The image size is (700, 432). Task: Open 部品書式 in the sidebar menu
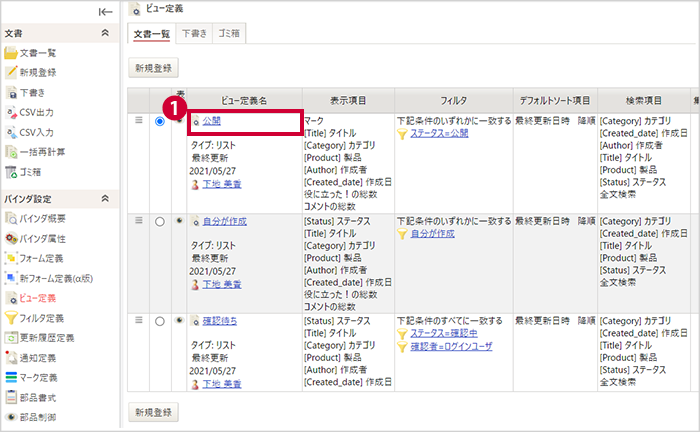coord(38,398)
